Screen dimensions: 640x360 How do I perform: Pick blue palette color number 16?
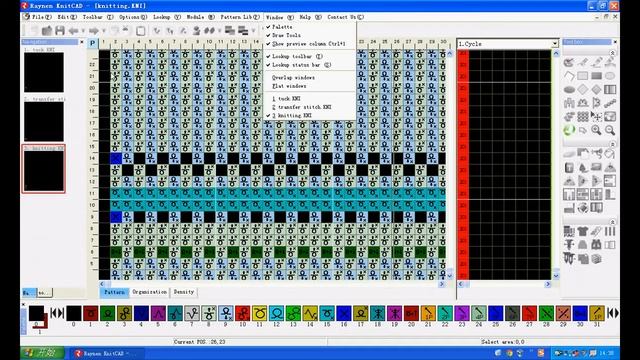[344, 313]
